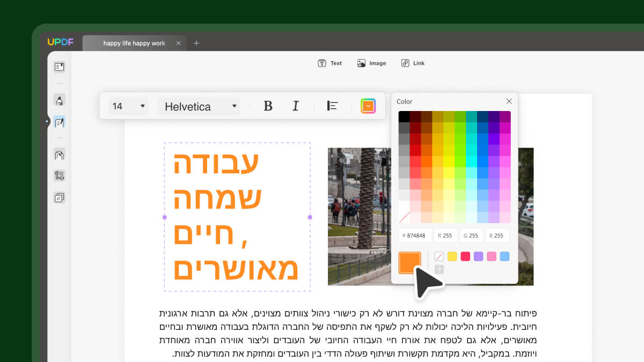This screenshot has width=644, height=362.
Task: Select the Edit PDF tool in sidebar
Action: click(x=59, y=122)
